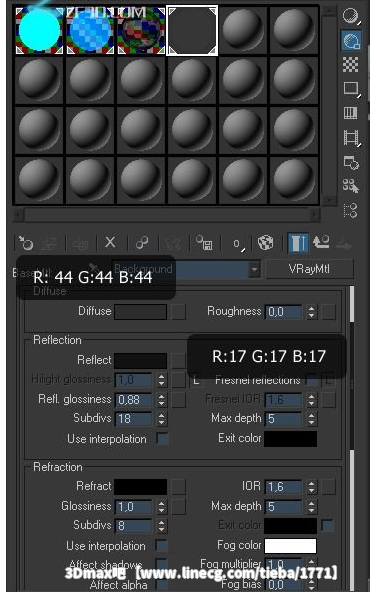Click the refraction IOR map button
Image resolution: width=377 pixels, height=592 pixels.
pos(328,487)
